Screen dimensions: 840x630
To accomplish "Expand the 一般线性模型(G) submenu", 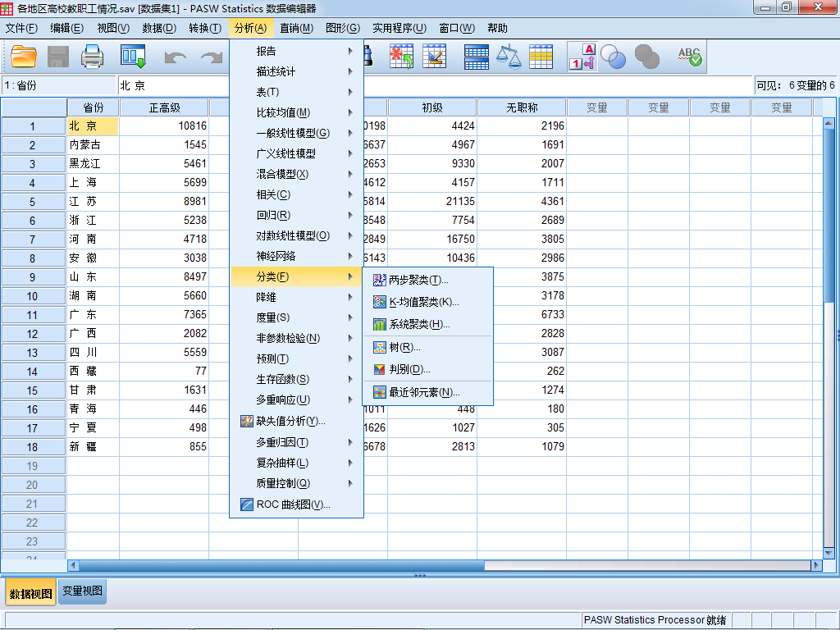I will [x=296, y=133].
